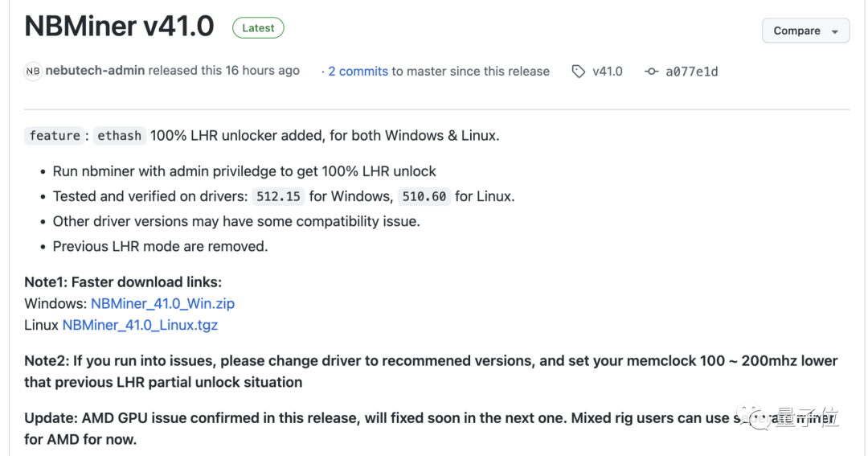This screenshot has height=456, width=868.
Task: Click the 512.15 driver version code
Action: pos(277,196)
